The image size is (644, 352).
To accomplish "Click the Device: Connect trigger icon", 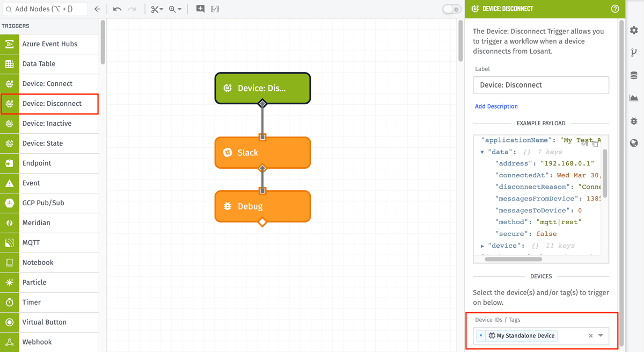I will coord(10,84).
